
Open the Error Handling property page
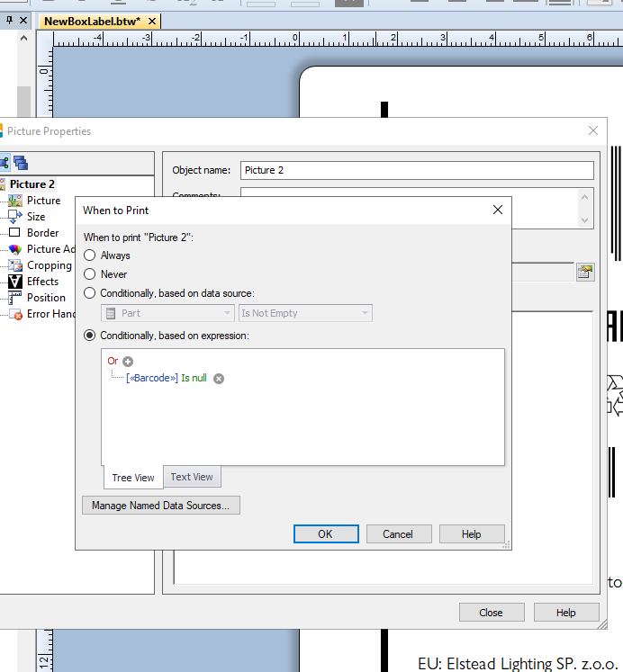(x=50, y=314)
